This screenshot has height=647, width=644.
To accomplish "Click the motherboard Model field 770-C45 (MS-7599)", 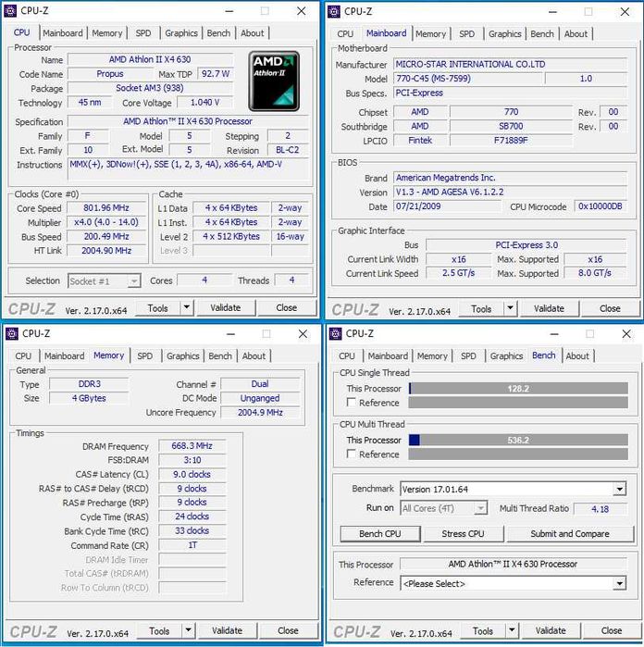I will point(467,79).
